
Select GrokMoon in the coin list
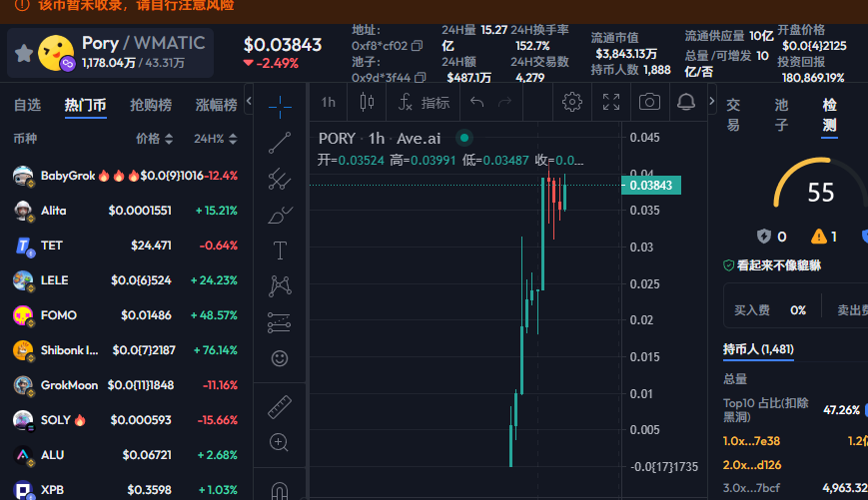point(126,385)
